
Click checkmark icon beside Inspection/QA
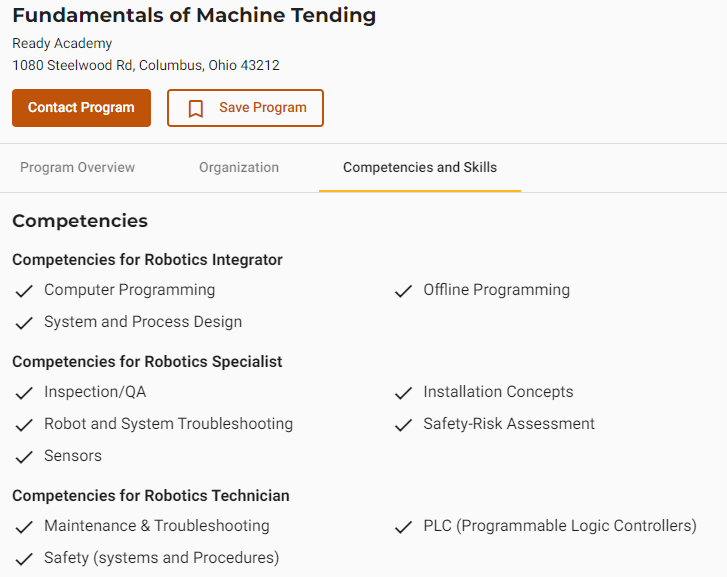pos(24,393)
